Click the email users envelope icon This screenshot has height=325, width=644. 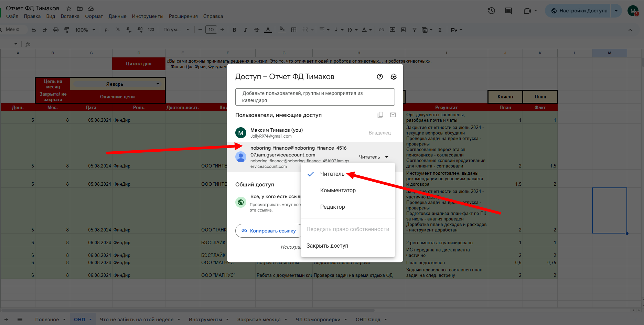click(x=393, y=115)
